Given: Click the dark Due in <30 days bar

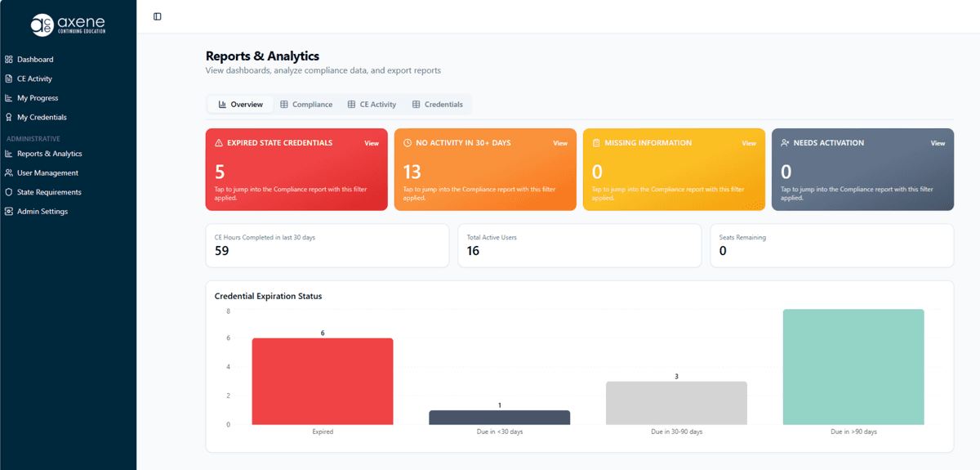Looking at the screenshot, I should 500,418.
